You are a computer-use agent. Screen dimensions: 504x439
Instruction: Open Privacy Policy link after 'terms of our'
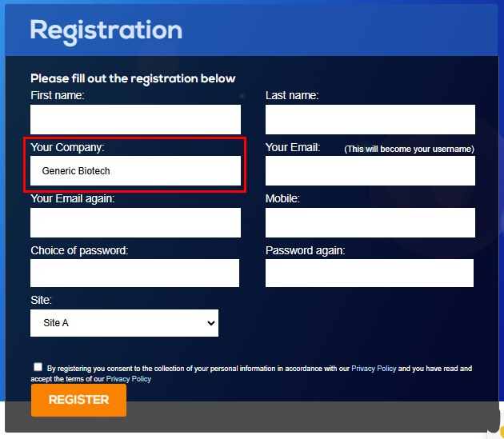coord(129,379)
